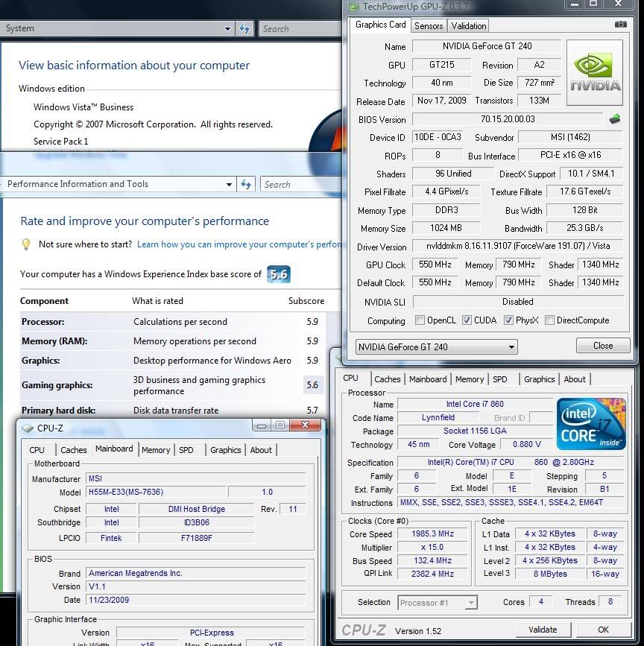Click the camera screenshot icon in GPU-Z

click(x=622, y=25)
